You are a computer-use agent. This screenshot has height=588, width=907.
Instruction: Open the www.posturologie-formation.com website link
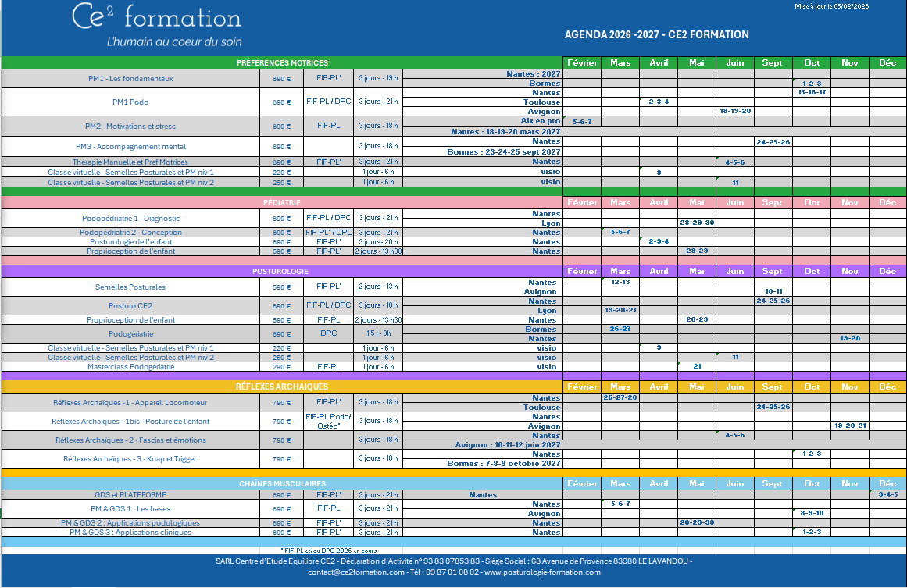542,572
